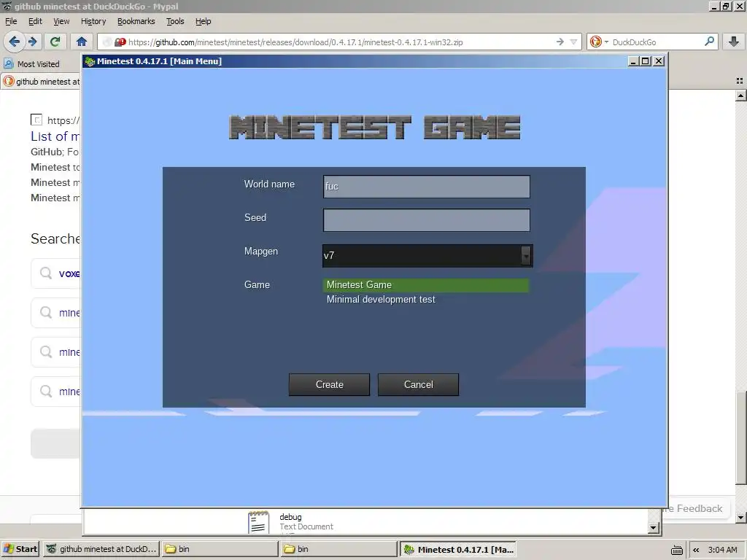
Task: Click the debug text document icon
Action: (258, 522)
